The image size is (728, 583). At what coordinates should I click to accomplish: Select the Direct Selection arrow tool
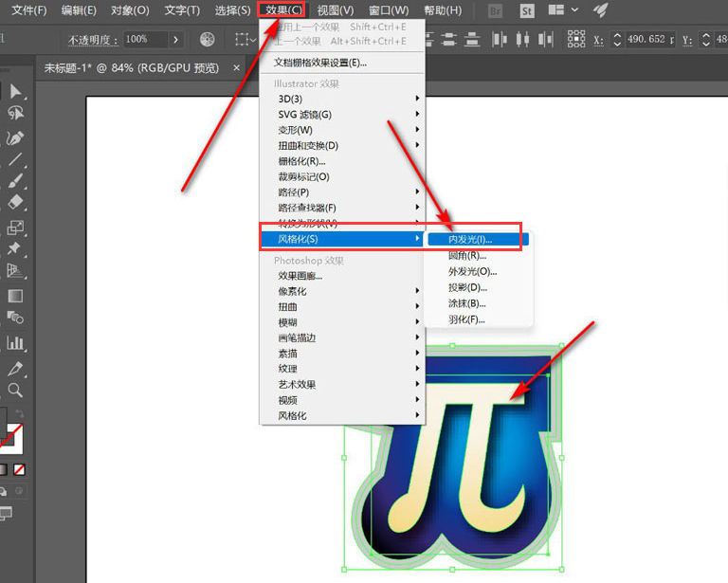pyautogui.click(x=16, y=92)
